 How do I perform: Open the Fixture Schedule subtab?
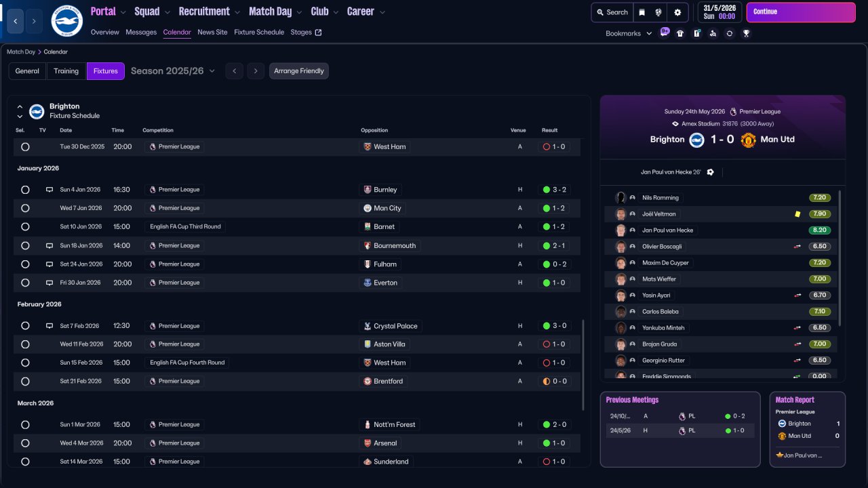259,33
